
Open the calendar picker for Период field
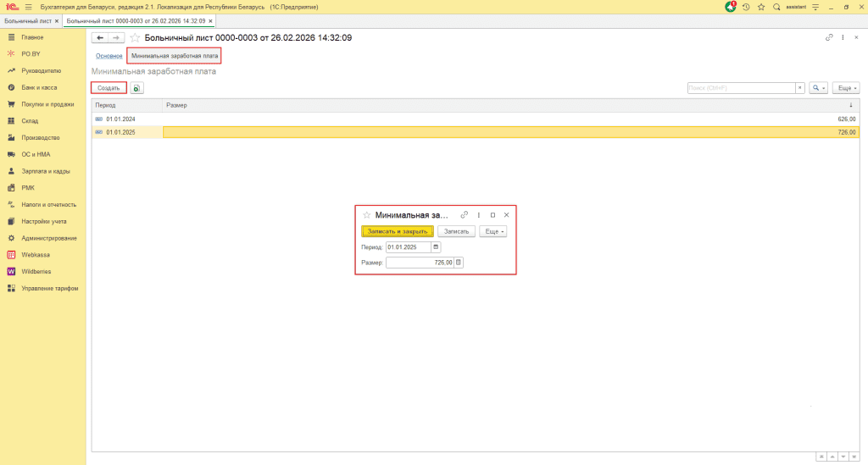click(x=437, y=247)
